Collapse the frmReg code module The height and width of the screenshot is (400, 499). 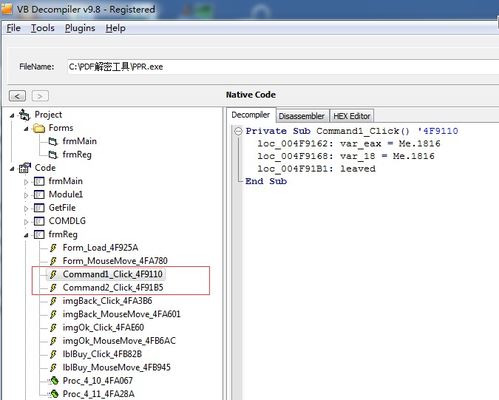26,236
